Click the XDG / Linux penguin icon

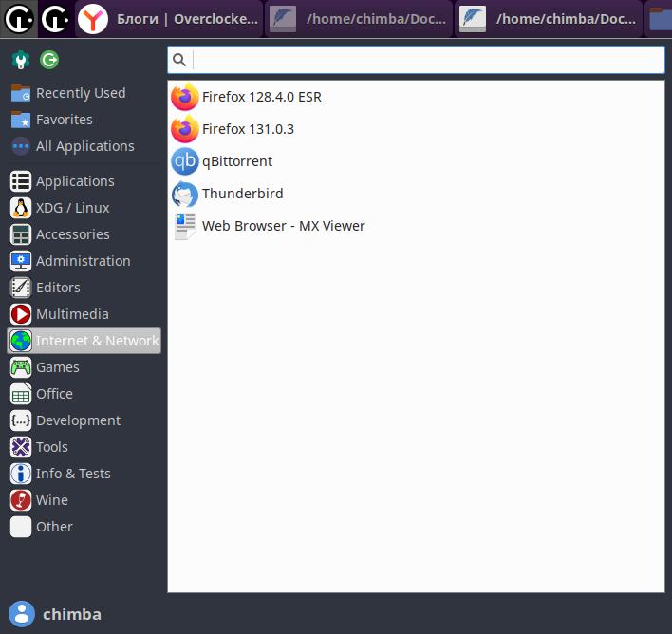(21, 208)
